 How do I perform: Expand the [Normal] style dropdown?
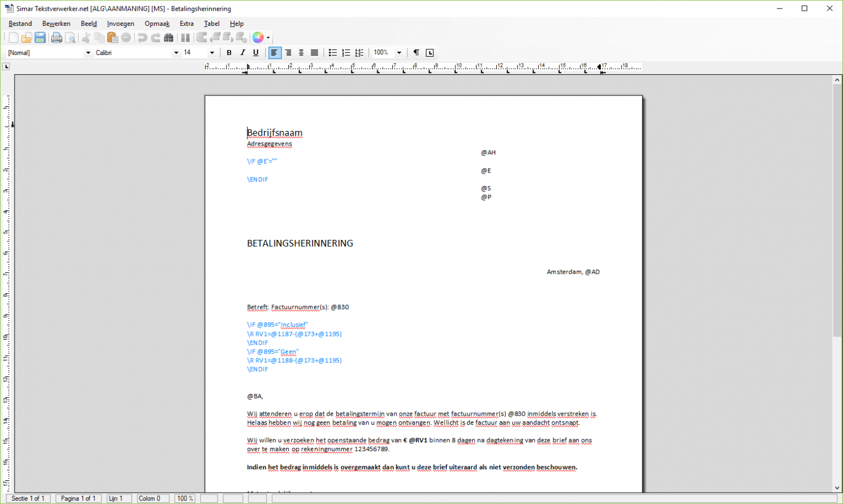(88, 53)
